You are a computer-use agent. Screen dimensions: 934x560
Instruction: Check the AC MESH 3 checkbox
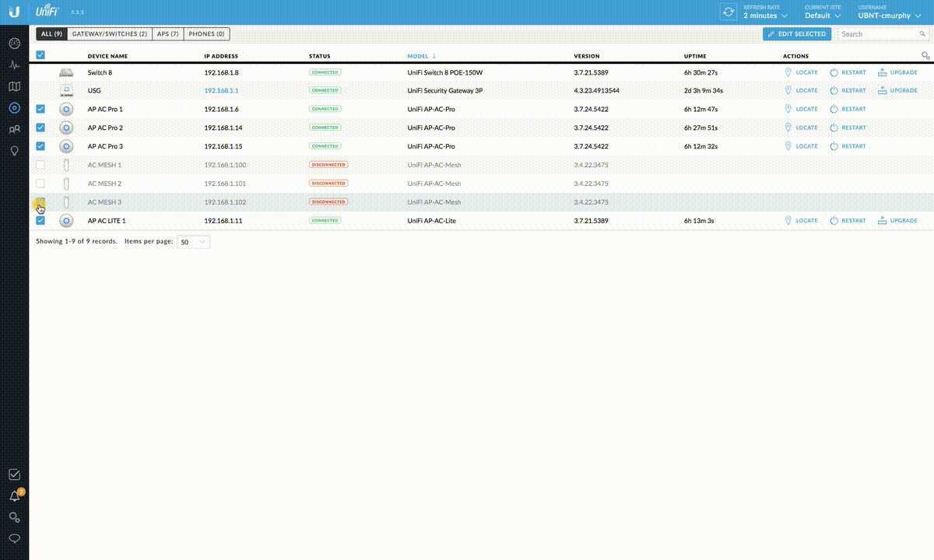40,202
